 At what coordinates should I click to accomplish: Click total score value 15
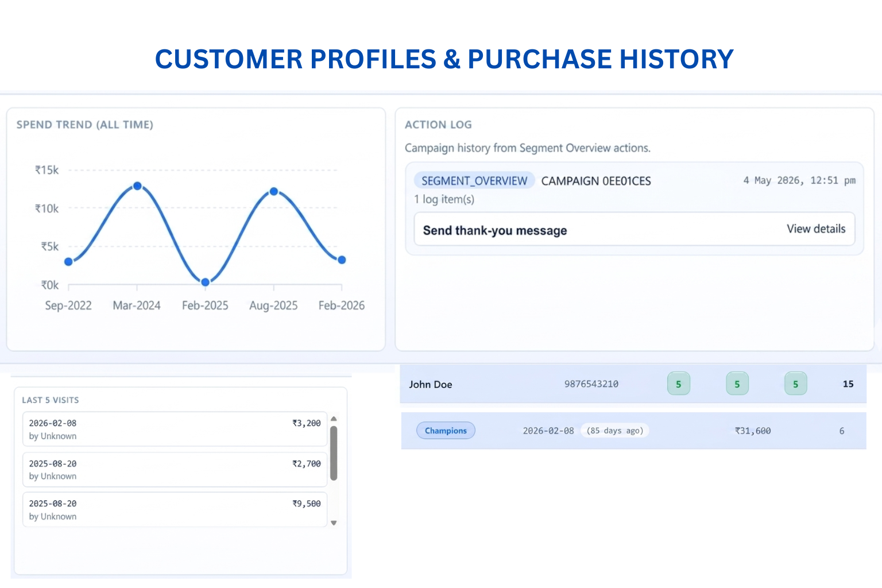(x=848, y=384)
